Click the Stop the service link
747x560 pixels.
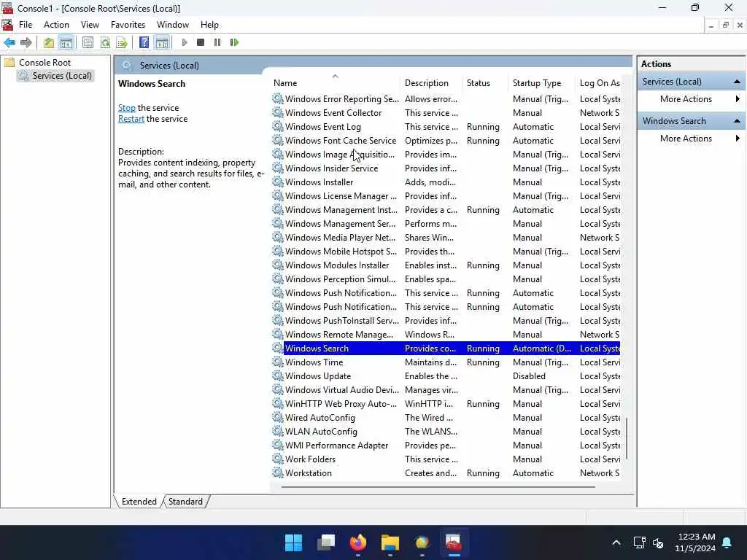127,108
